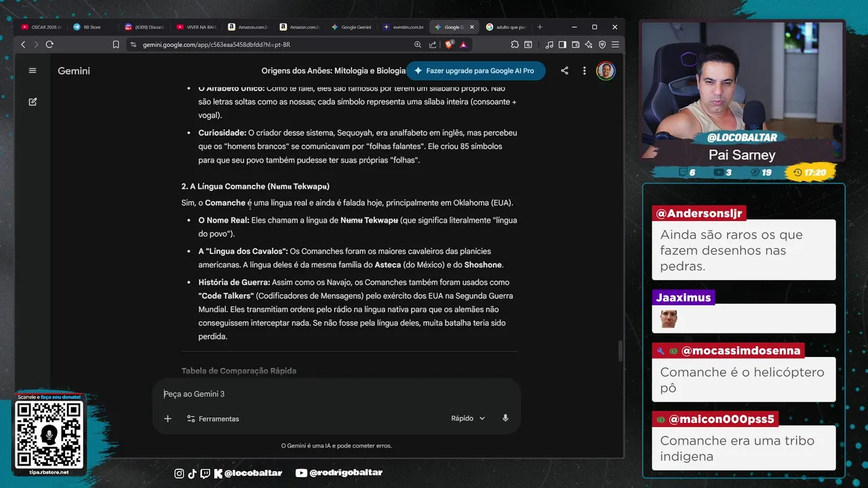Open the Brave Shields lion icon
This screenshot has height=488, width=868.
pos(449,44)
